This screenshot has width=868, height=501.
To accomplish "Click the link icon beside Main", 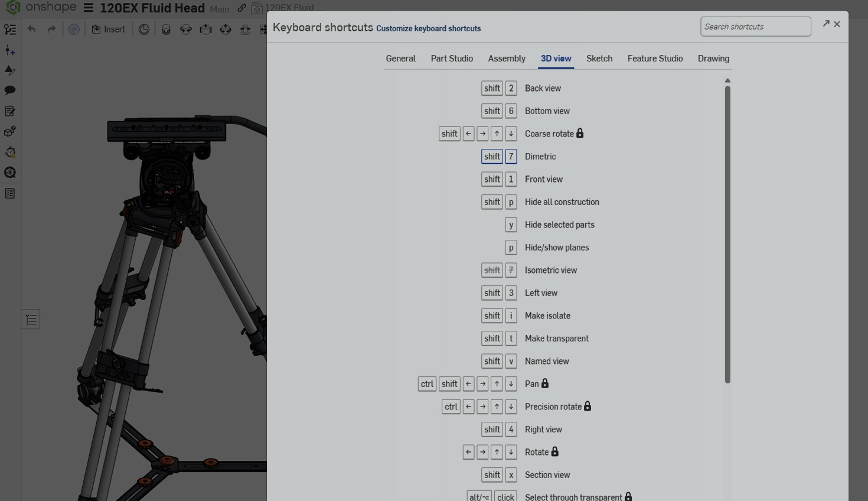I will 242,8.
